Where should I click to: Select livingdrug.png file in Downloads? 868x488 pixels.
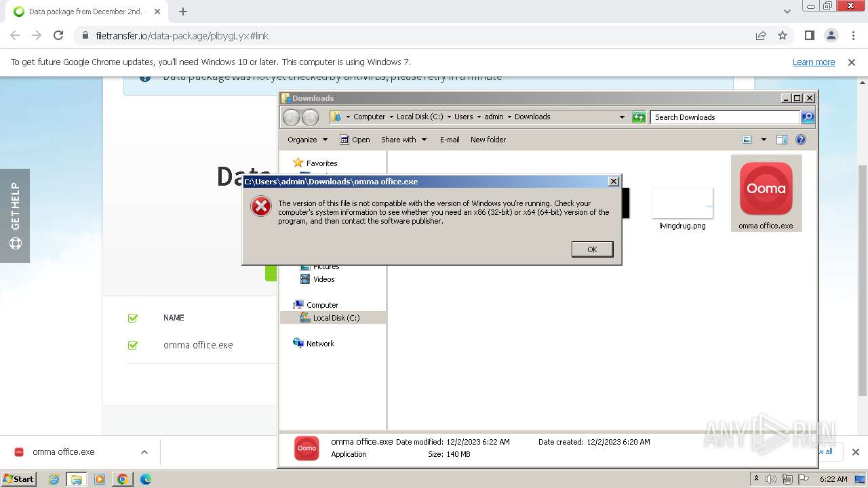(x=682, y=209)
